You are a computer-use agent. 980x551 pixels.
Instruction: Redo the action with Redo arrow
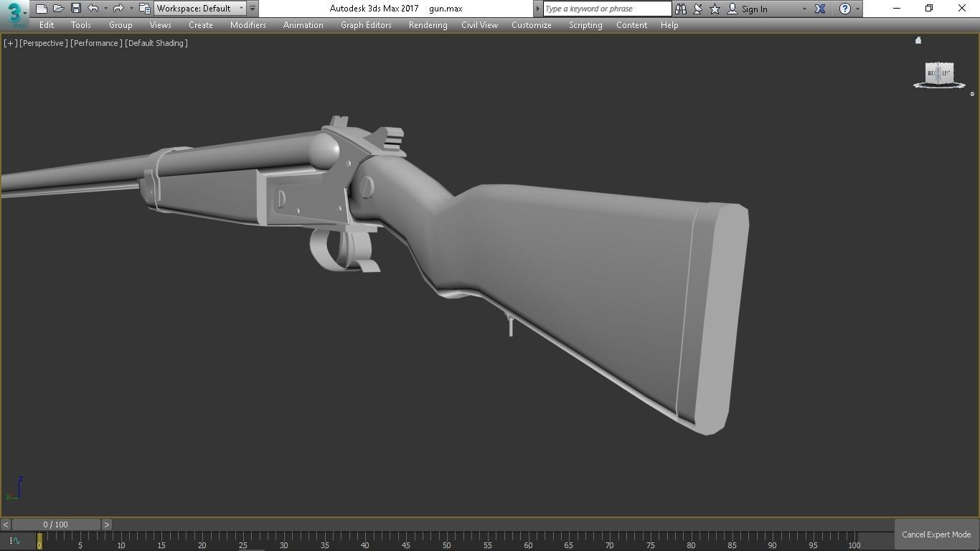(118, 9)
